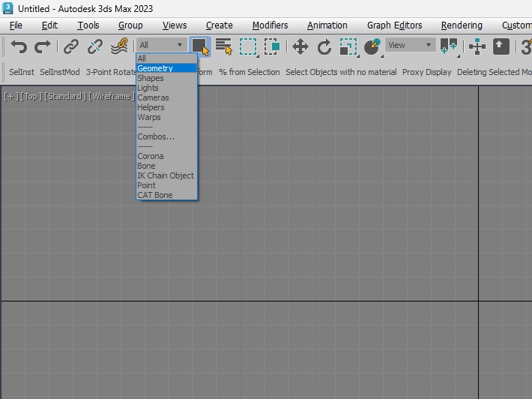The width and height of the screenshot is (532, 399).
Task: Choose Bone in selection filter list
Action: (x=166, y=166)
